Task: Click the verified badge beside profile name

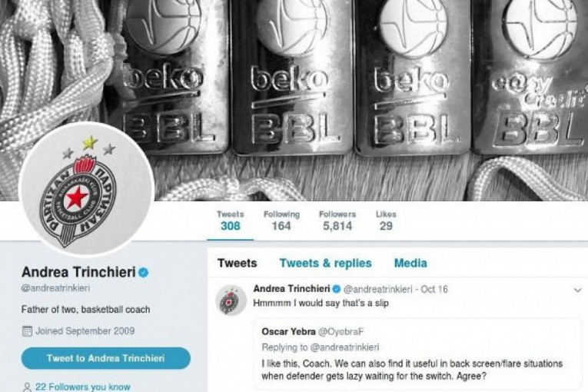Action: pos(143,272)
